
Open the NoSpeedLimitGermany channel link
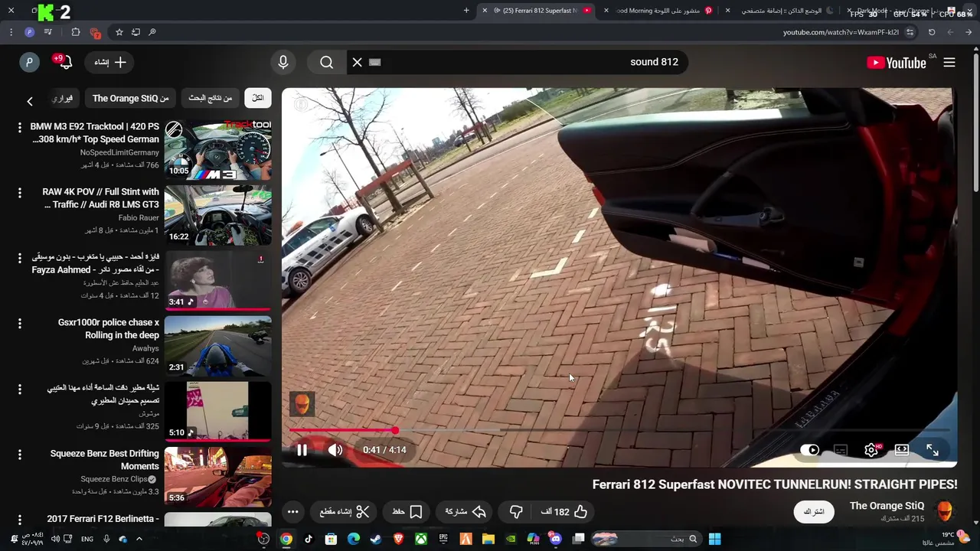click(119, 152)
